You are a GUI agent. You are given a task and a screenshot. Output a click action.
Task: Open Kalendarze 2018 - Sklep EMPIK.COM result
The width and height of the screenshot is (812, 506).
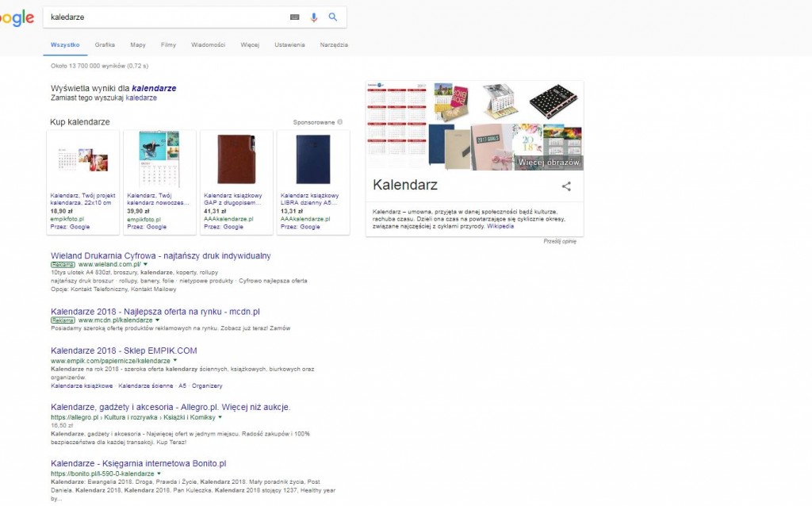[x=124, y=351]
